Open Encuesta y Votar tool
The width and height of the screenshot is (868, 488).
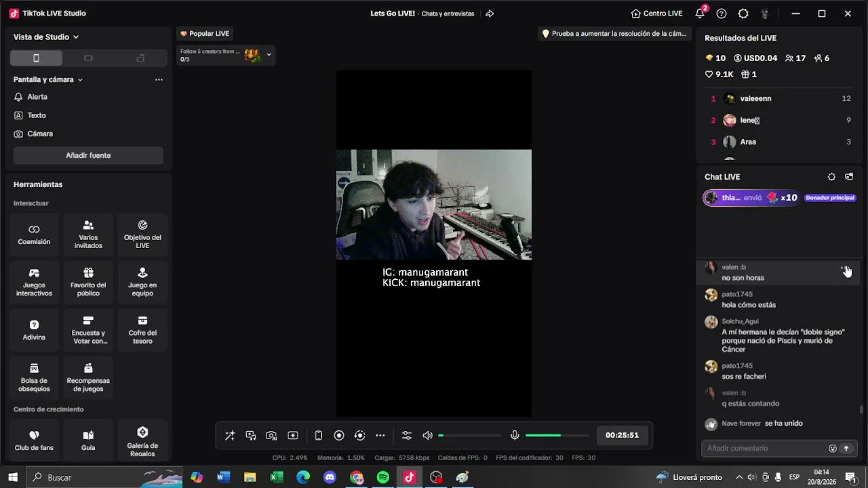pyautogui.click(x=88, y=330)
